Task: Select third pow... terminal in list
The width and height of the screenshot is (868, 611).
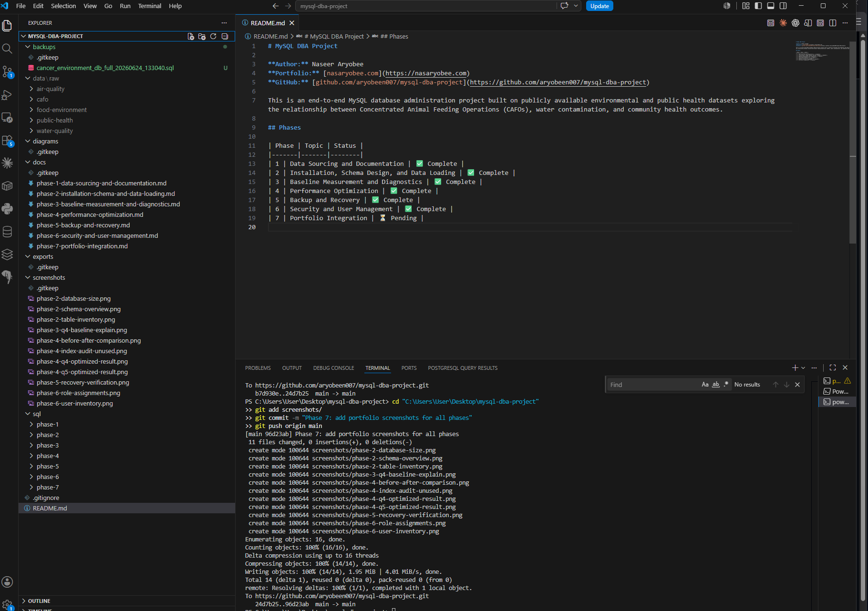Action: [x=837, y=402]
